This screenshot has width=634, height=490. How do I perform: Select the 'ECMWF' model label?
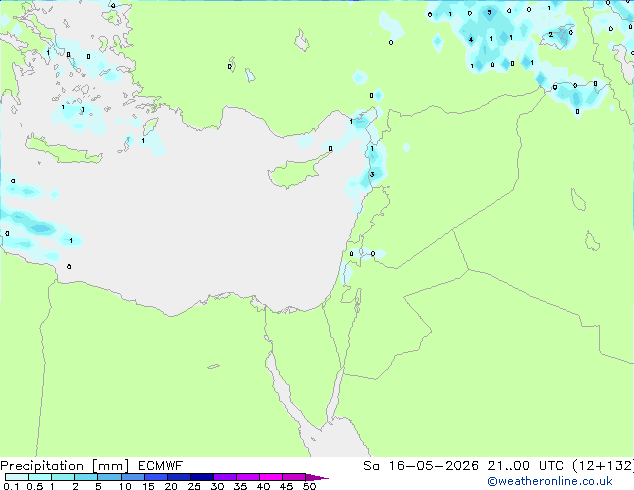pos(161,466)
